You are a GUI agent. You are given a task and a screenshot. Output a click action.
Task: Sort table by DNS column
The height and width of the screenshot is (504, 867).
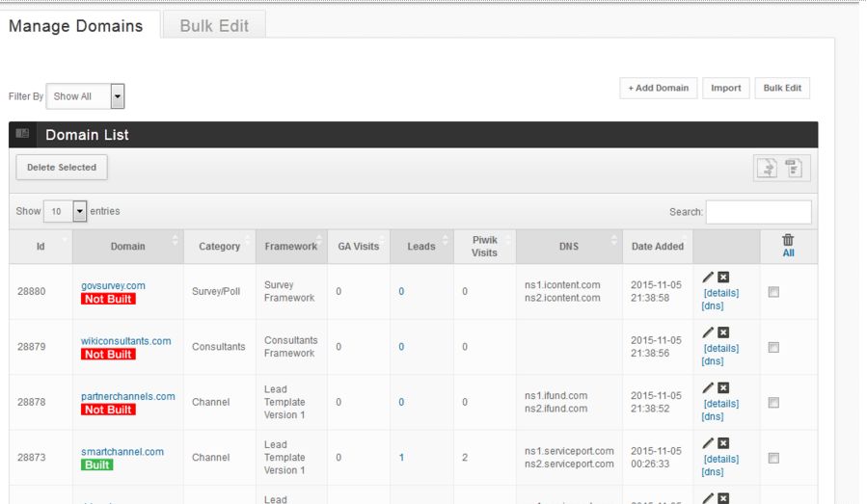click(569, 247)
